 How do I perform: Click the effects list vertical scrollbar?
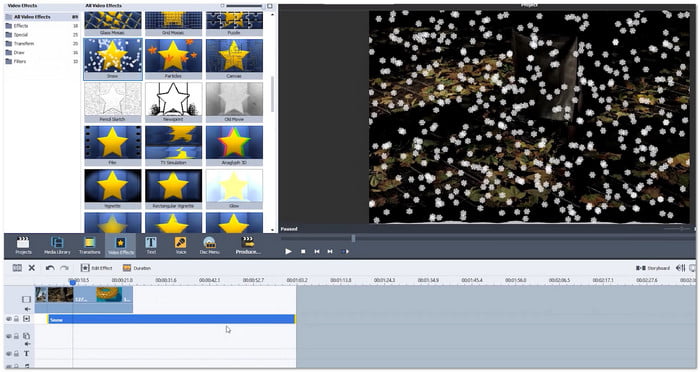pos(272,95)
